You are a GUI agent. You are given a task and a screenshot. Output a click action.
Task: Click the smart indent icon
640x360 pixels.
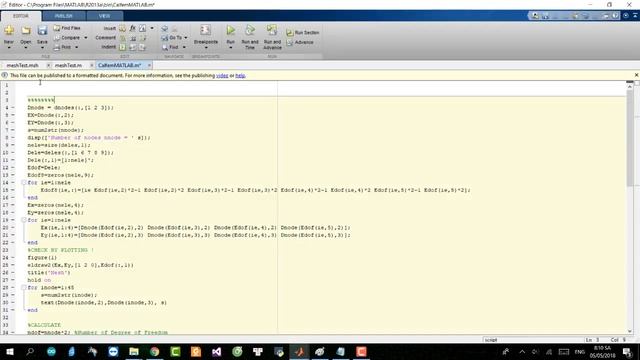122,47
